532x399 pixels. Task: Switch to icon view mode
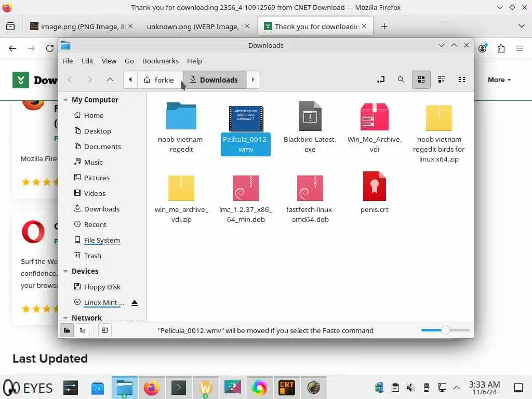click(x=421, y=79)
